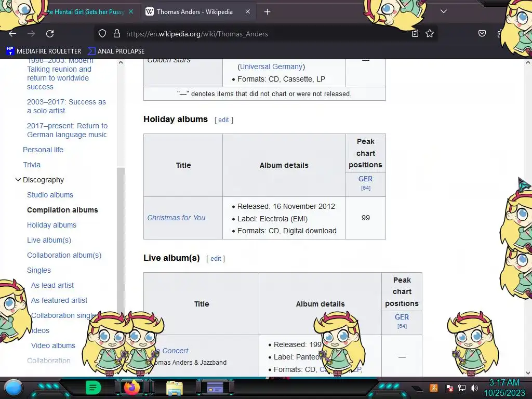Select Singles in the contents sidebar
The image size is (532, 399).
coord(39,270)
